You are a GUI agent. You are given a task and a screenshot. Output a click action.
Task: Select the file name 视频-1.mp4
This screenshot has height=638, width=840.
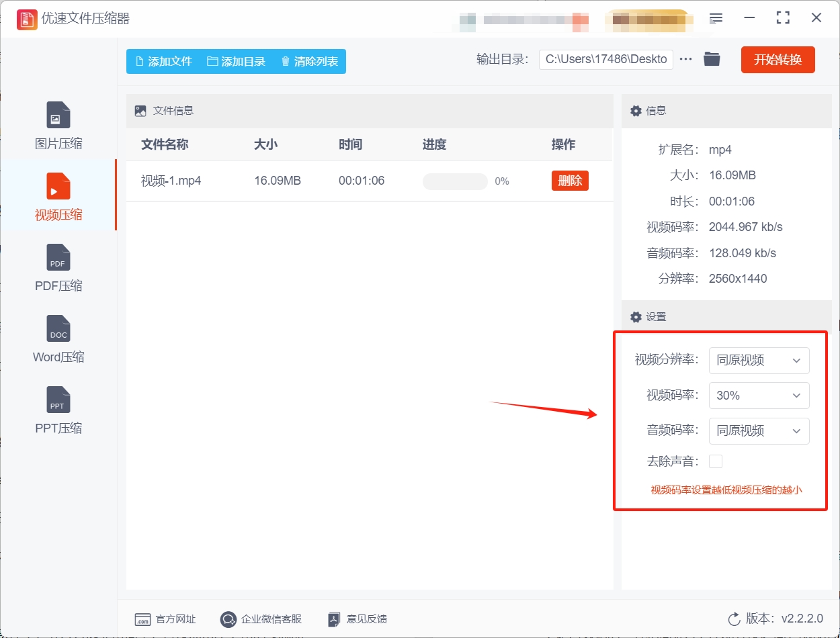click(171, 181)
